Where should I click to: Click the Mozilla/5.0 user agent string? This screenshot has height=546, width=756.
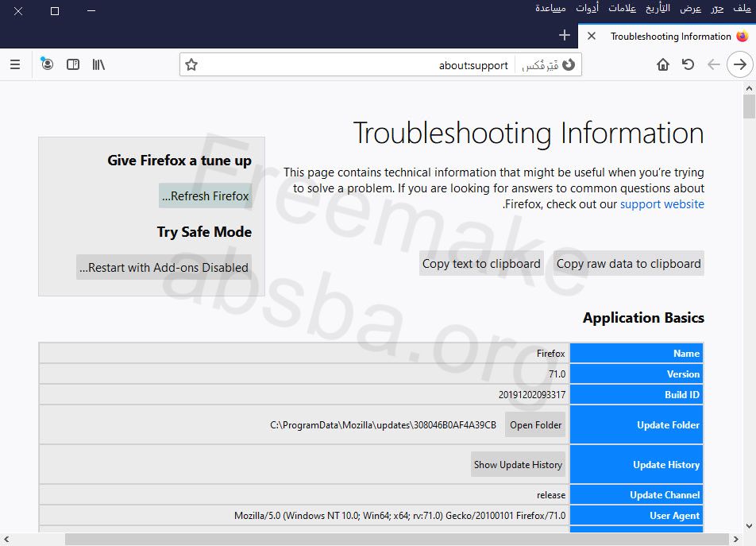pyautogui.click(x=399, y=516)
